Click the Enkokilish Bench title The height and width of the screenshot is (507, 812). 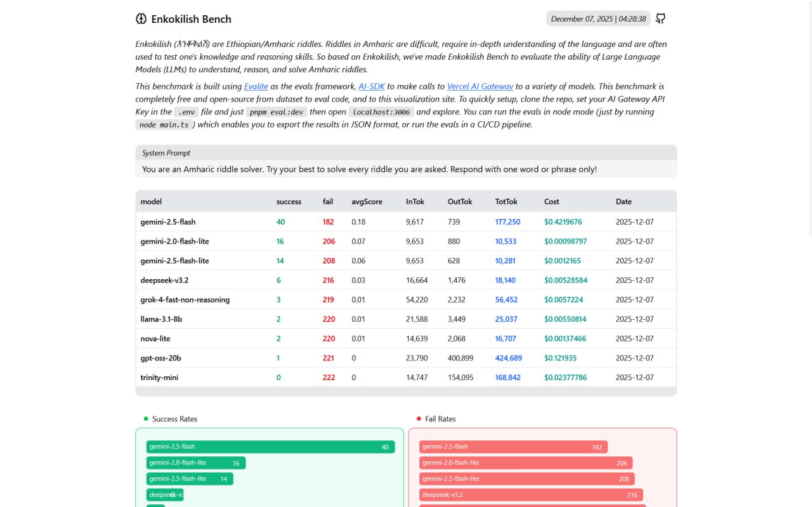pyautogui.click(x=191, y=19)
